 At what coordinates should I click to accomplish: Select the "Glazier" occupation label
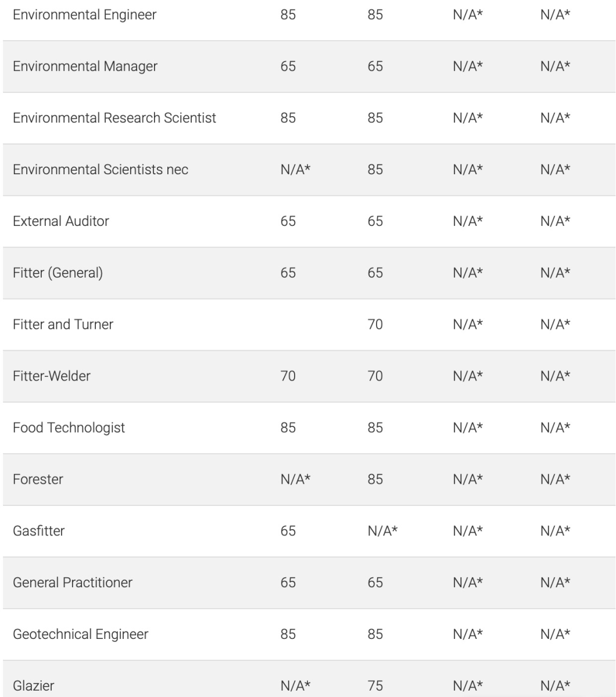point(34,685)
